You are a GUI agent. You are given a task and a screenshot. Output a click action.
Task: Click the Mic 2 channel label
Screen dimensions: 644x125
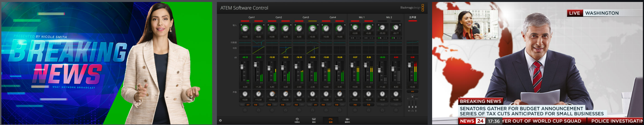[x=389, y=17]
